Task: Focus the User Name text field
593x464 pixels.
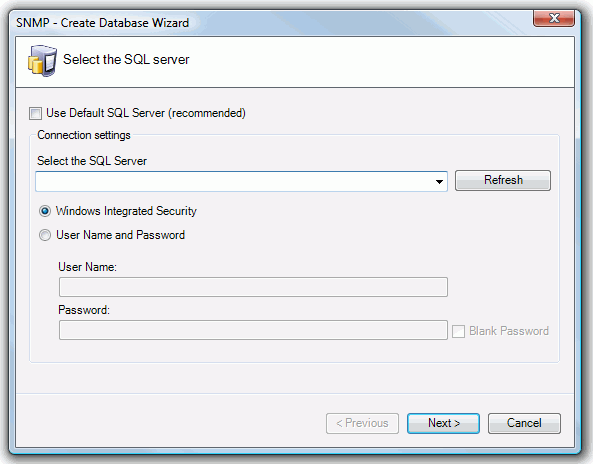Action: click(x=253, y=287)
